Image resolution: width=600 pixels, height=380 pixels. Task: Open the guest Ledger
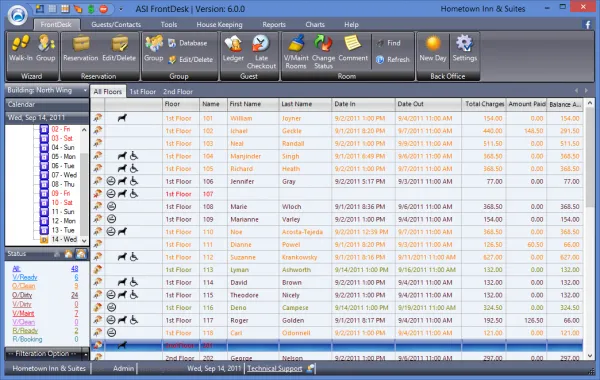click(233, 48)
